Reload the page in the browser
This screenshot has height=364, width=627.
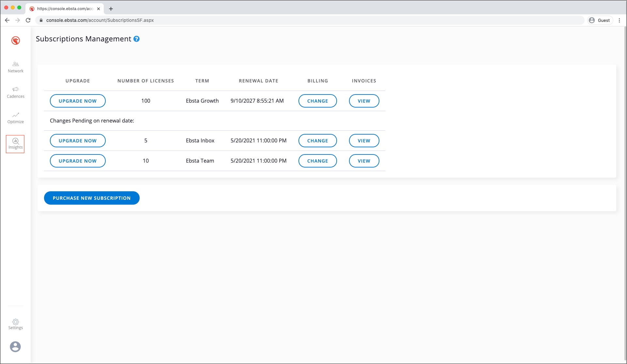tap(28, 20)
